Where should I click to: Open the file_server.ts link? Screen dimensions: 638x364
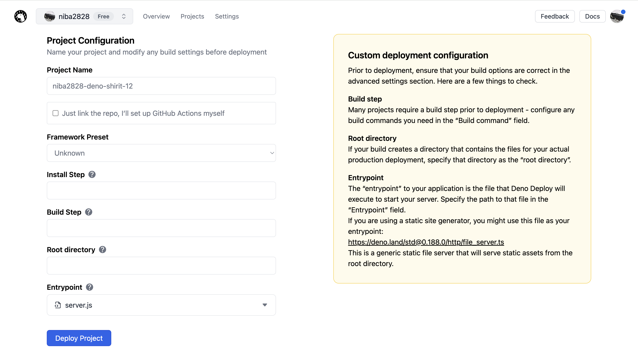[426, 242]
